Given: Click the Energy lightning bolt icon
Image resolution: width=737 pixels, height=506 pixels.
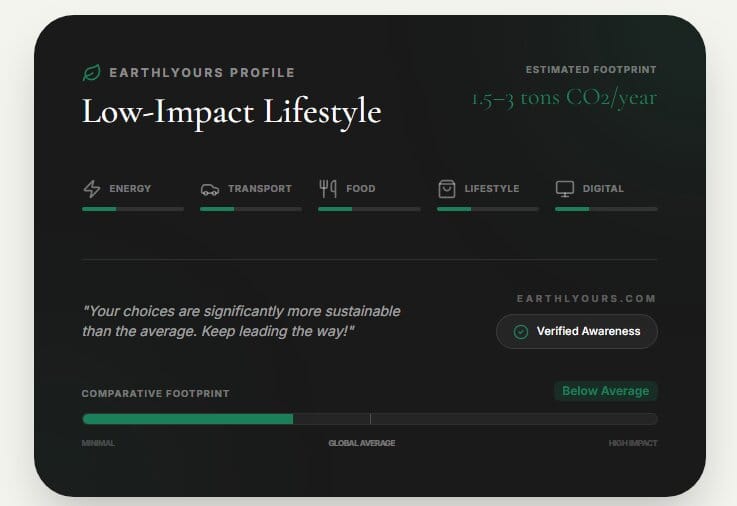Looking at the screenshot, I should point(91,188).
